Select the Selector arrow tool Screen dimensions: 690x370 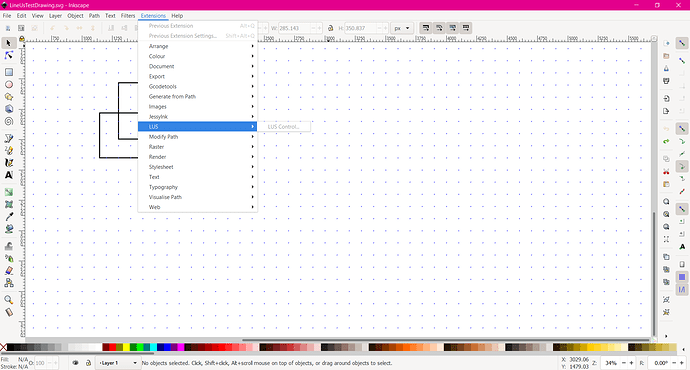click(8, 43)
